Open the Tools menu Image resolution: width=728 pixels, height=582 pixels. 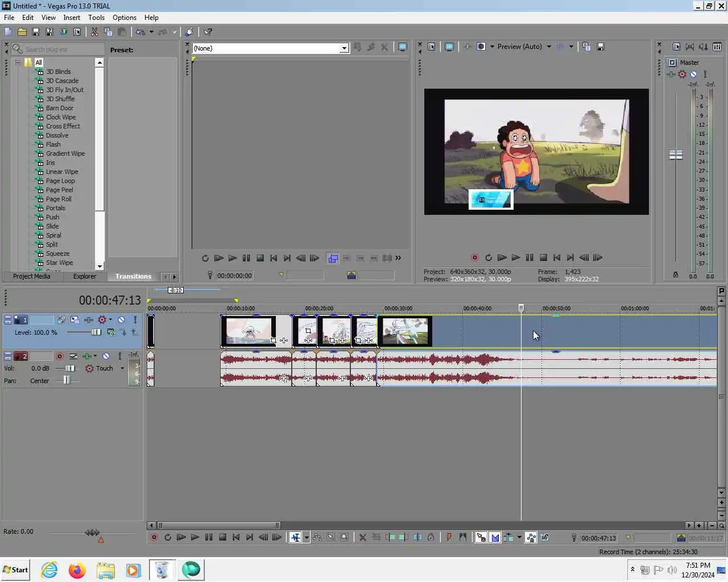tap(96, 18)
